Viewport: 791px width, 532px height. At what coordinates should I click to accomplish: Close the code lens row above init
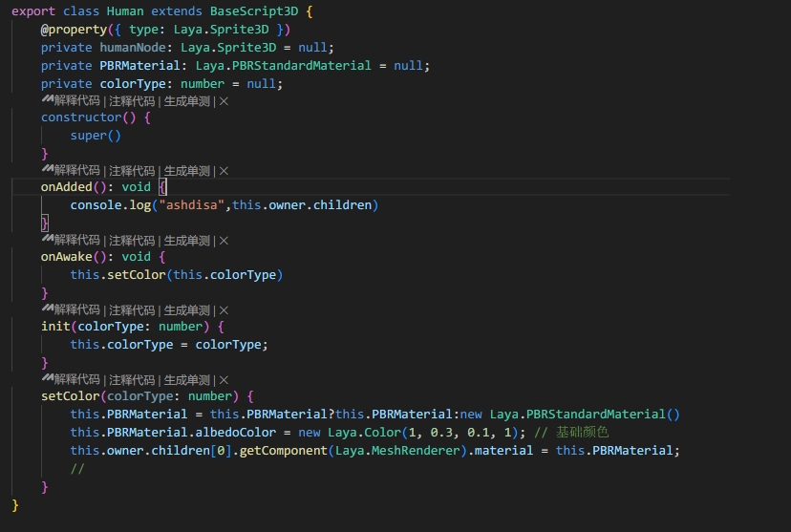(x=224, y=310)
